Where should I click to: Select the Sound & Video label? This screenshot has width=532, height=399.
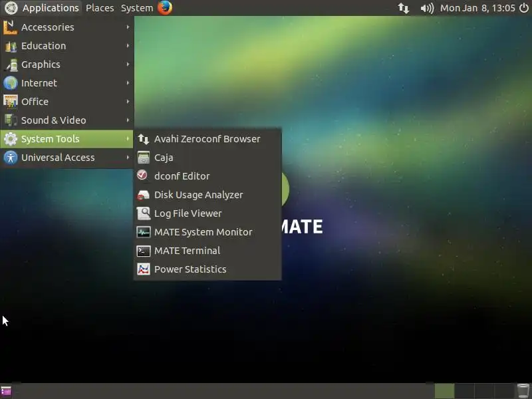click(54, 120)
